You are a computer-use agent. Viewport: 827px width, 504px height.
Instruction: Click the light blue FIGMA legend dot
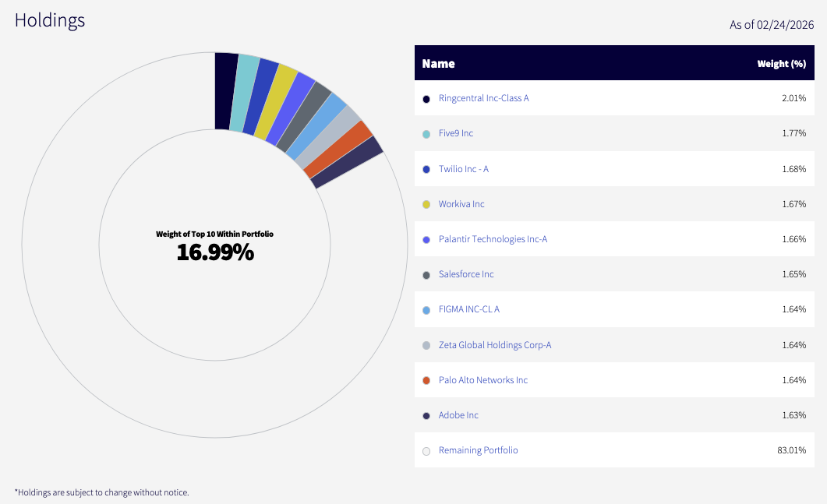point(426,311)
